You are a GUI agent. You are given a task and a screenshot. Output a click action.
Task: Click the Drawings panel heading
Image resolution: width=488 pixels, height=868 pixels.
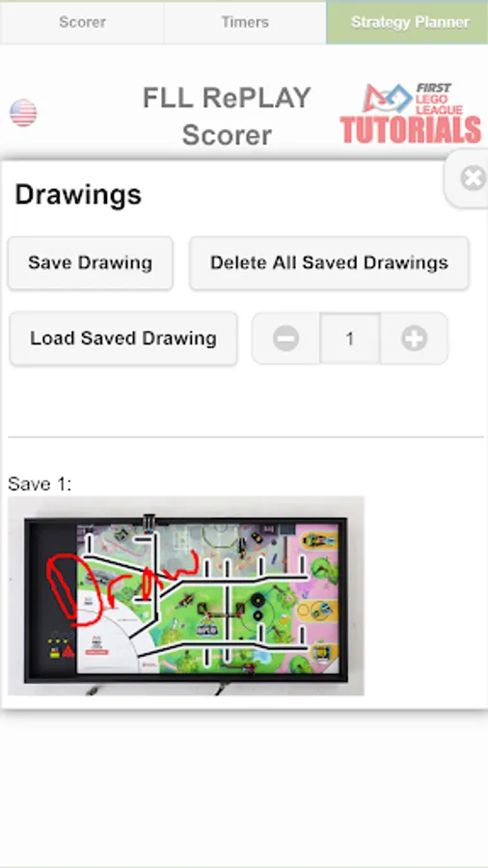[78, 195]
